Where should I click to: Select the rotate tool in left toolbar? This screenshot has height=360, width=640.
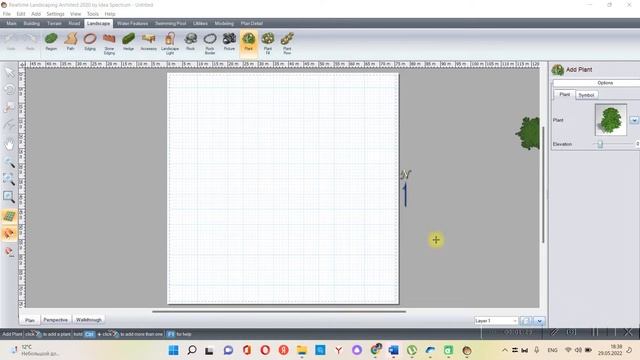(9, 89)
